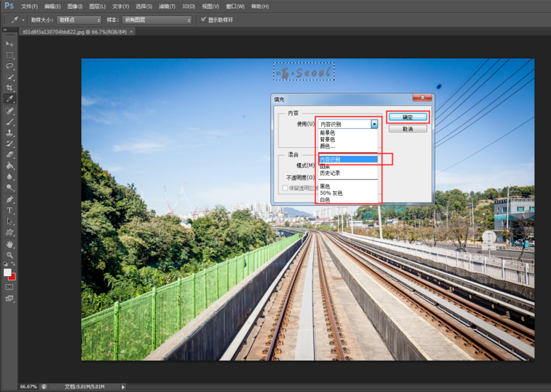Image resolution: width=551 pixels, height=392 pixels.
Task: Select the Custom Shape tool
Action: pos(9,232)
